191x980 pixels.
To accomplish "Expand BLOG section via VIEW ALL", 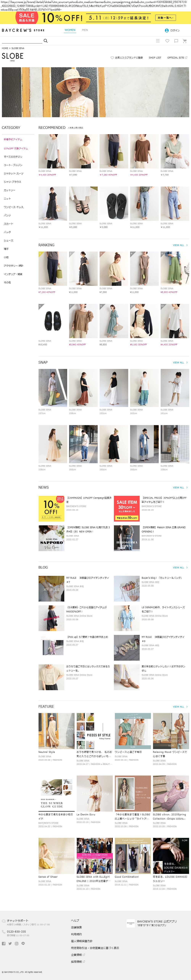I will 180,567.
